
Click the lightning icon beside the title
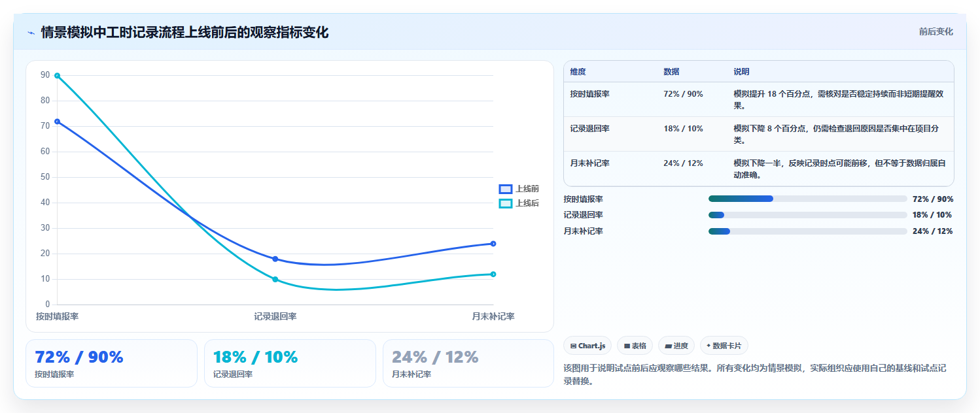coord(31,33)
